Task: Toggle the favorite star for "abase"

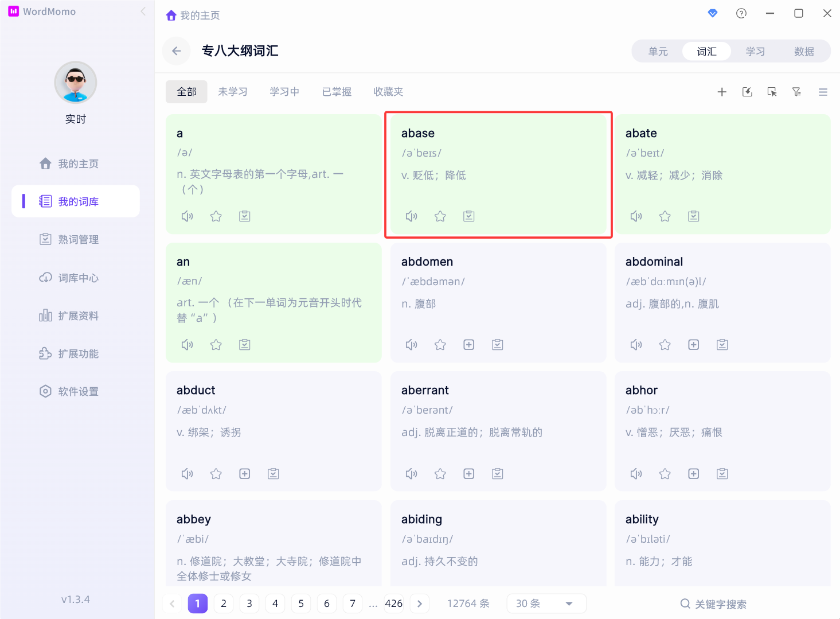Action: pos(440,216)
